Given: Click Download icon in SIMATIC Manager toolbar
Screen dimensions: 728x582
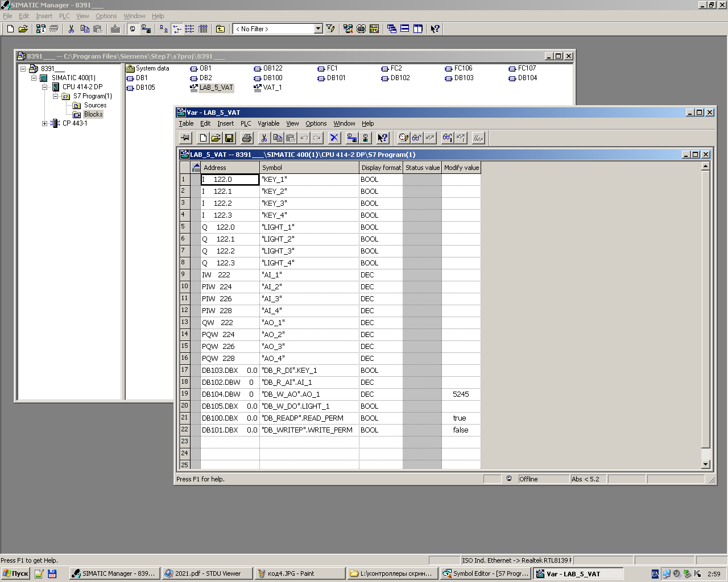Looking at the screenshot, I should [115, 29].
